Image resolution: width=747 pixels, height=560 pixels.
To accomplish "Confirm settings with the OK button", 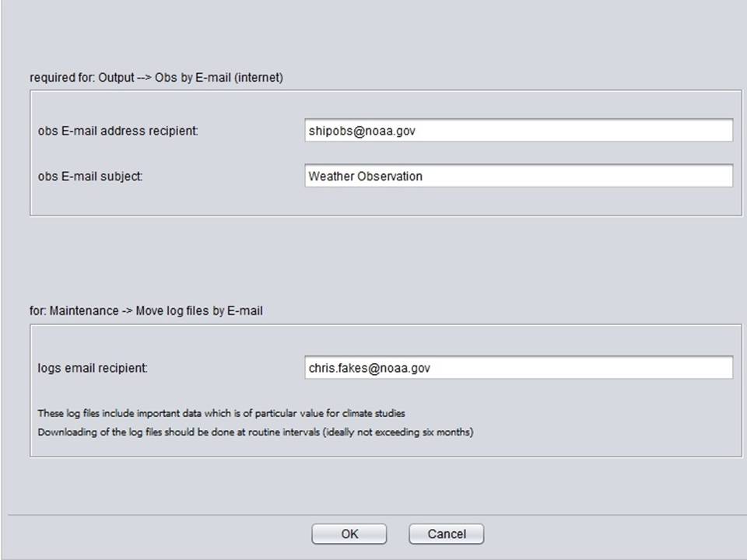I will tap(349, 534).
